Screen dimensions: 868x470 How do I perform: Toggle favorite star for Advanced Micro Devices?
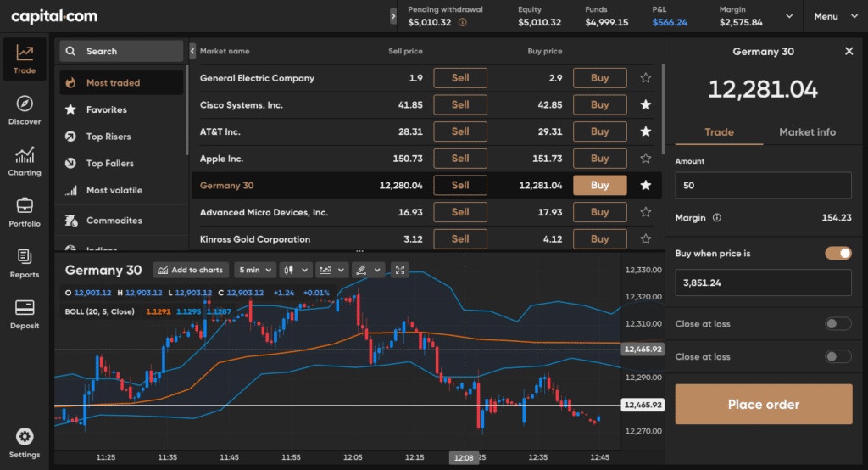(645, 212)
